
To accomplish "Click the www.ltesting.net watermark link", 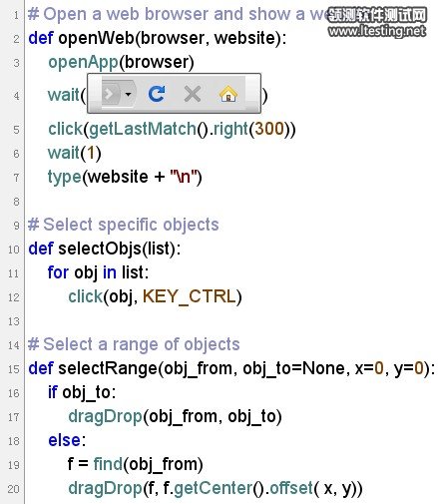I will (x=376, y=31).
